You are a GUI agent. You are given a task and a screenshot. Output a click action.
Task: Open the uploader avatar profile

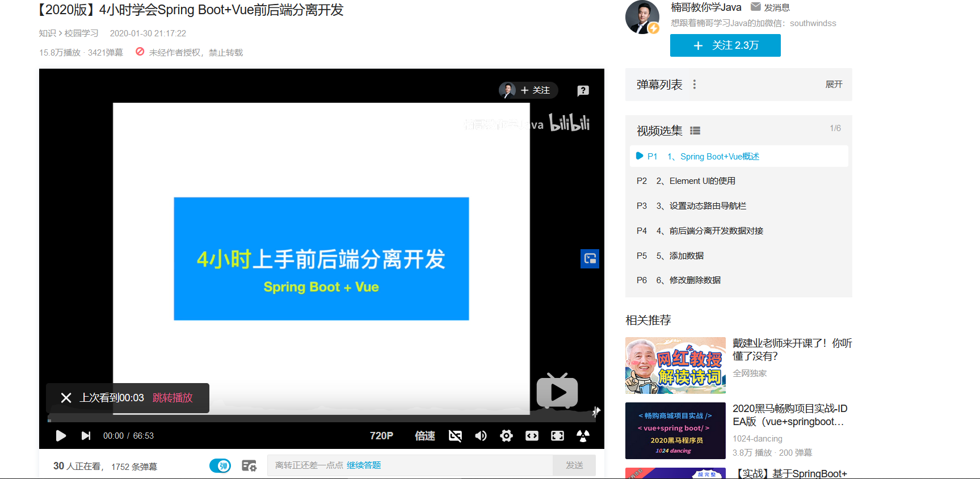642,17
